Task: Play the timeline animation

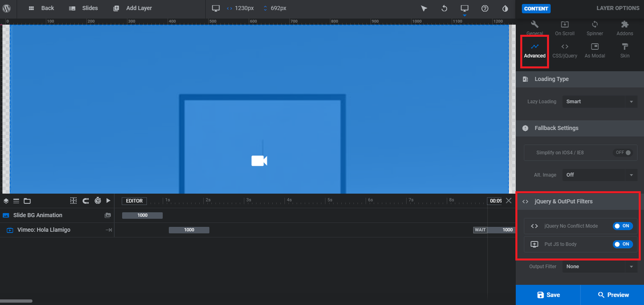Action: [x=108, y=200]
